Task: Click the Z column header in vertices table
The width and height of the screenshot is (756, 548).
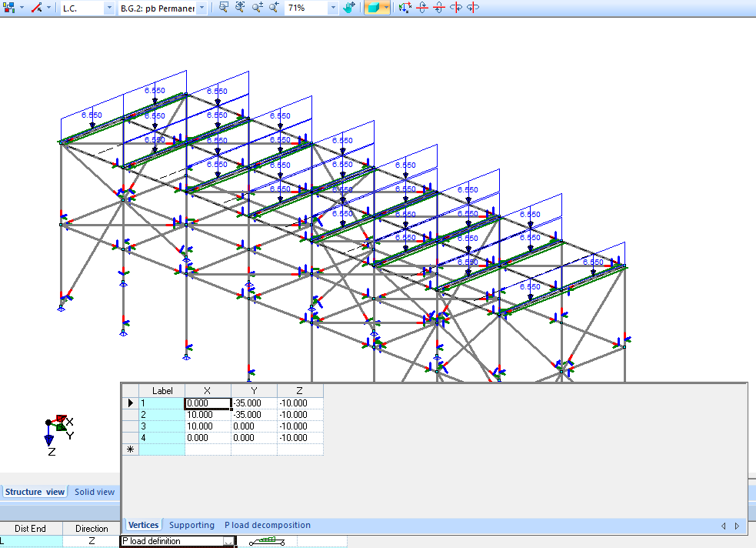Action: (x=300, y=391)
